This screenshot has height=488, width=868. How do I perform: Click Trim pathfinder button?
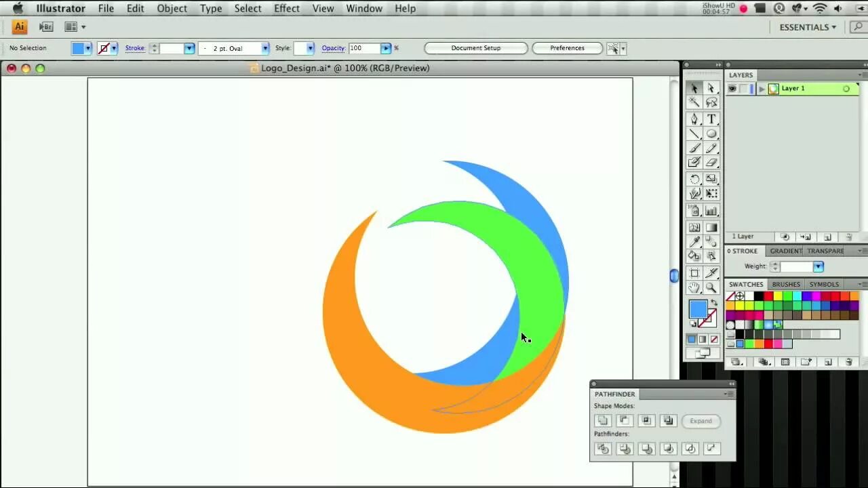625,449
